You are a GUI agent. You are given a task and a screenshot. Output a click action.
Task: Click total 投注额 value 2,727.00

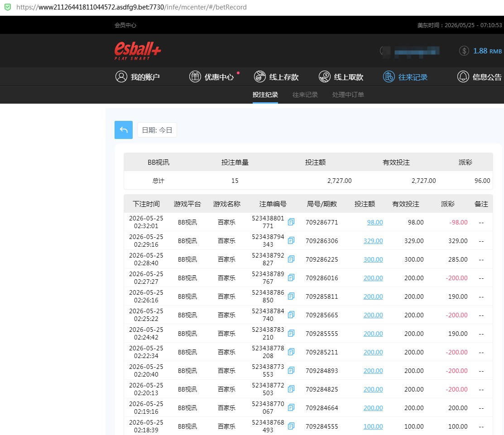(340, 181)
